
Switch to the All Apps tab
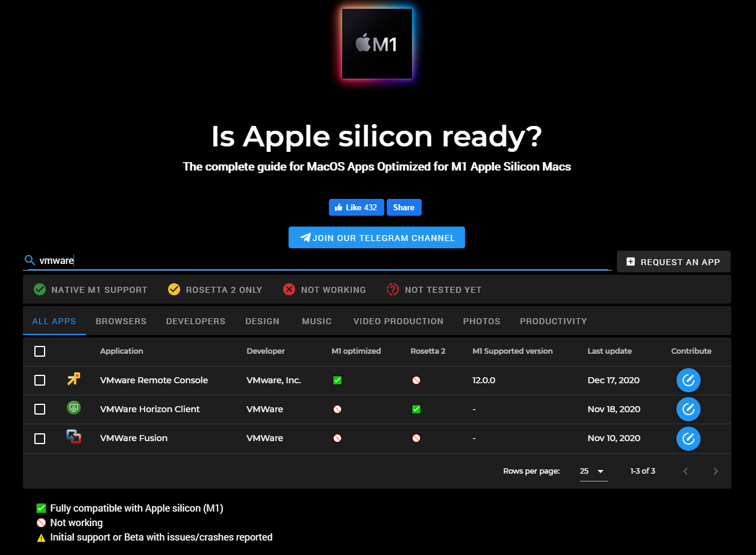click(x=54, y=321)
